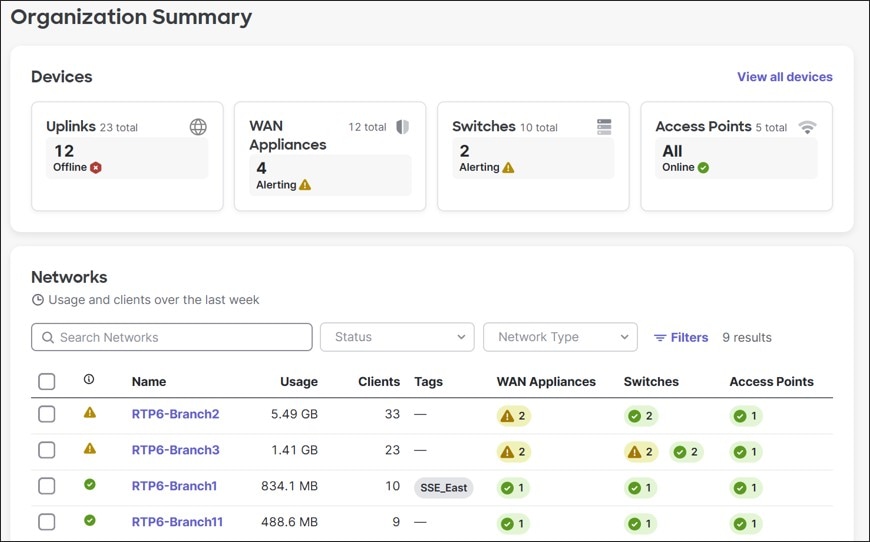Check the RTP6-Branch11 row checkbox
The image size is (870, 542).
click(x=47, y=522)
